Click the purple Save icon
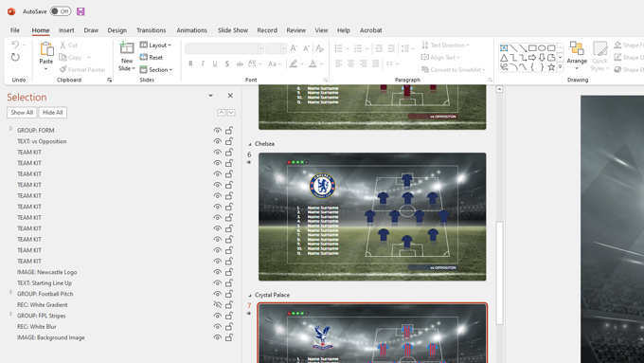The height and width of the screenshot is (363, 644). pyautogui.click(x=80, y=11)
